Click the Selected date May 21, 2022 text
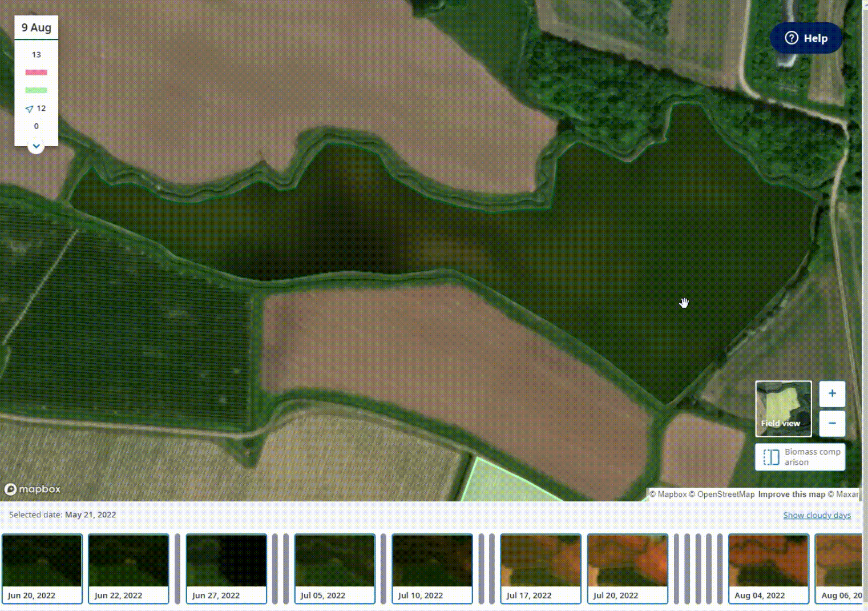This screenshot has height=611, width=868. (x=63, y=514)
